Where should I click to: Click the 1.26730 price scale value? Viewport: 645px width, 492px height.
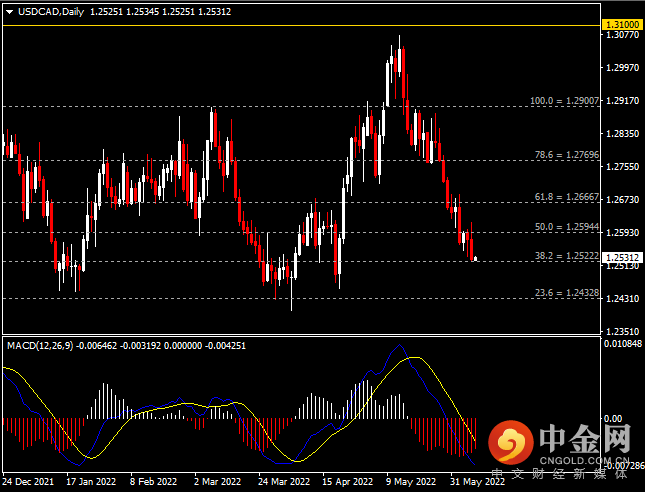point(623,200)
